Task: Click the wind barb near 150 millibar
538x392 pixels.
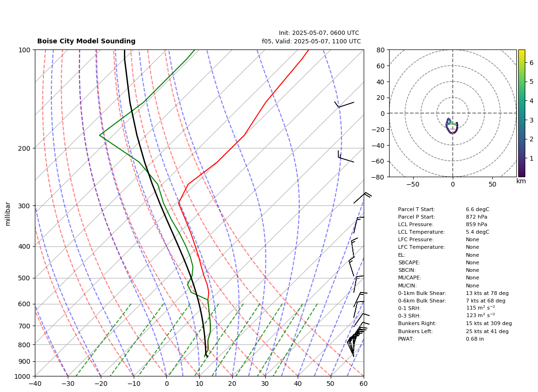Action: [344, 104]
